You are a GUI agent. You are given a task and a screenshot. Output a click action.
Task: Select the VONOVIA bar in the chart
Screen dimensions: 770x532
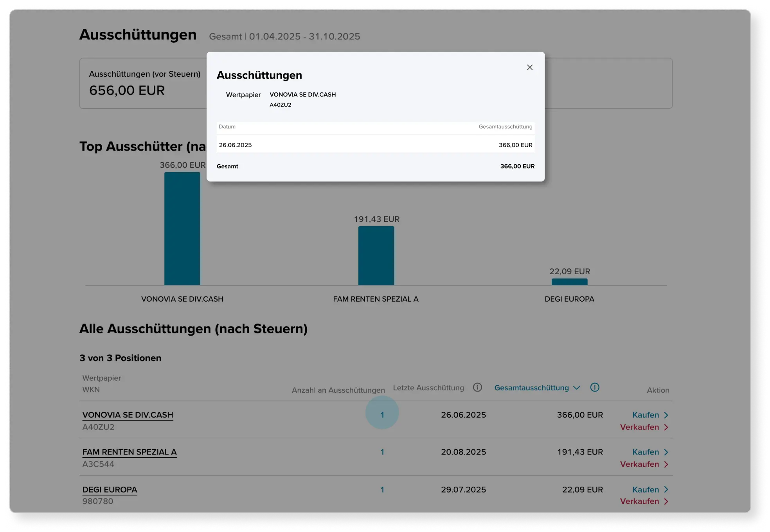182,228
